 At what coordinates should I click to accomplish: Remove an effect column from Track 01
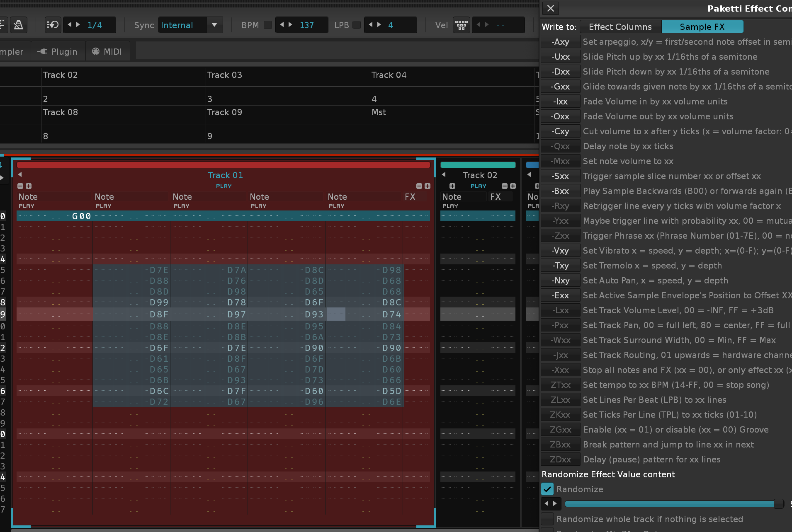pos(419,186)
